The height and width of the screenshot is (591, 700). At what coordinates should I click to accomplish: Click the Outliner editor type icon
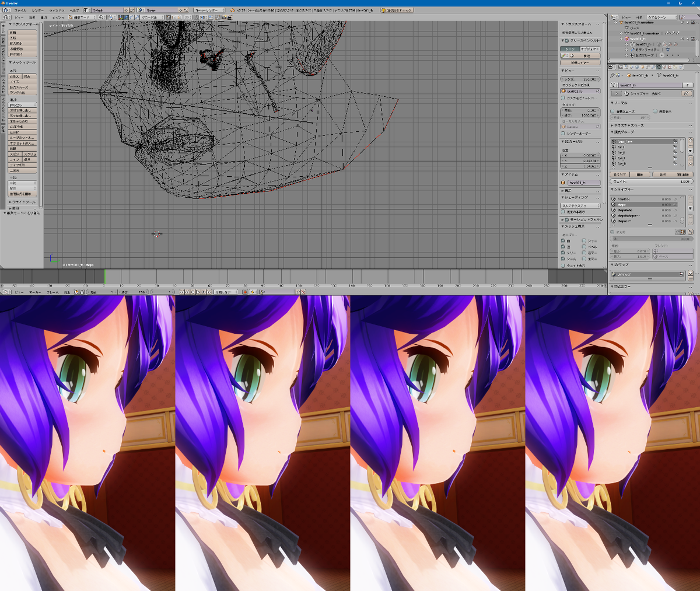614,18
